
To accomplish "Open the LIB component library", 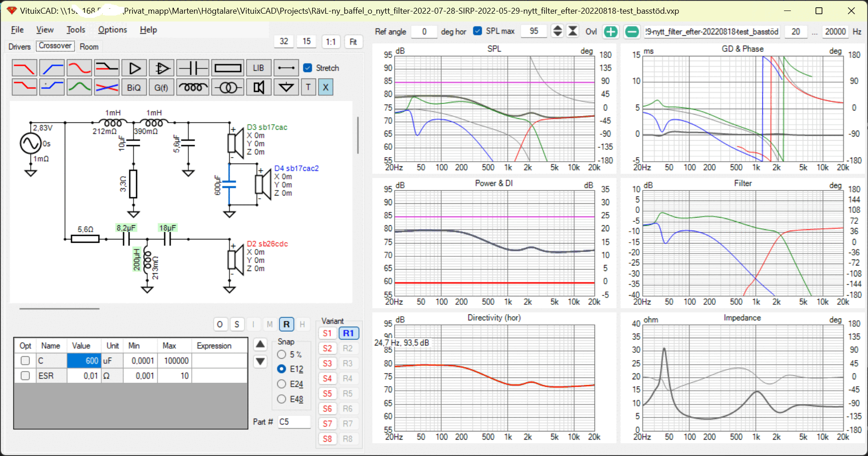I will (x=259, y=68).
